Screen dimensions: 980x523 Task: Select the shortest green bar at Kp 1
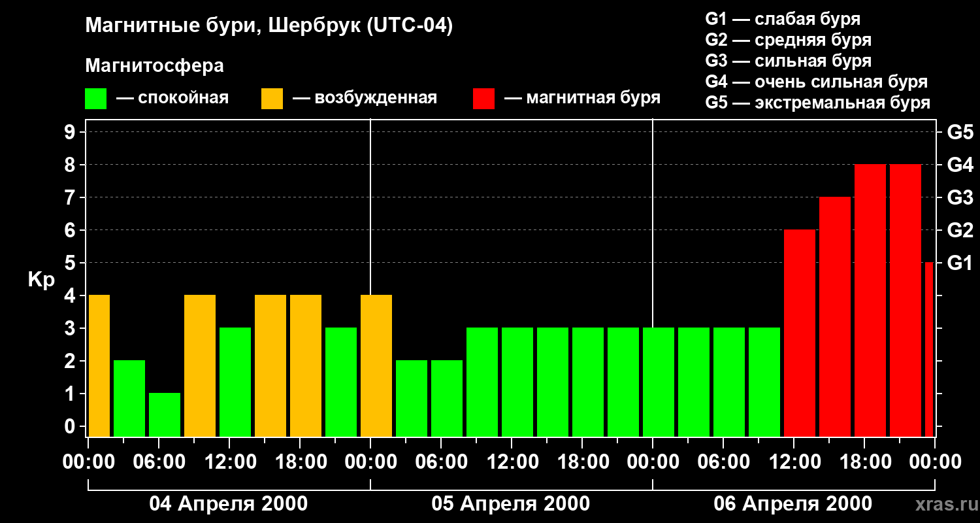165,414
